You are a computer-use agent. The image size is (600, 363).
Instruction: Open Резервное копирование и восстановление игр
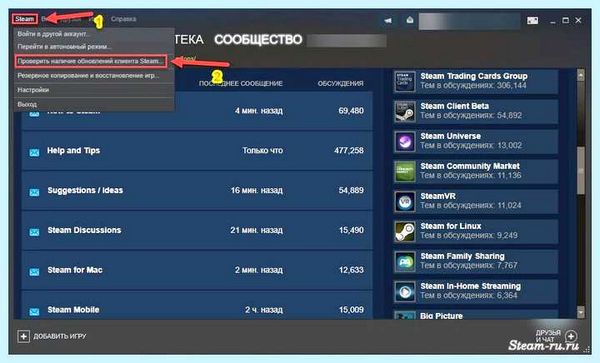(x=93, y=75)
